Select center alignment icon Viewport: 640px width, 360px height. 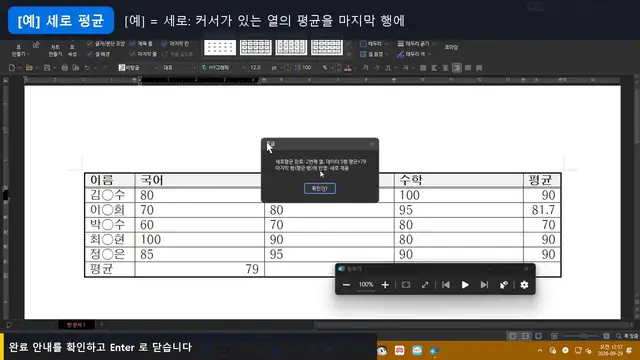(x=445, y=68)
